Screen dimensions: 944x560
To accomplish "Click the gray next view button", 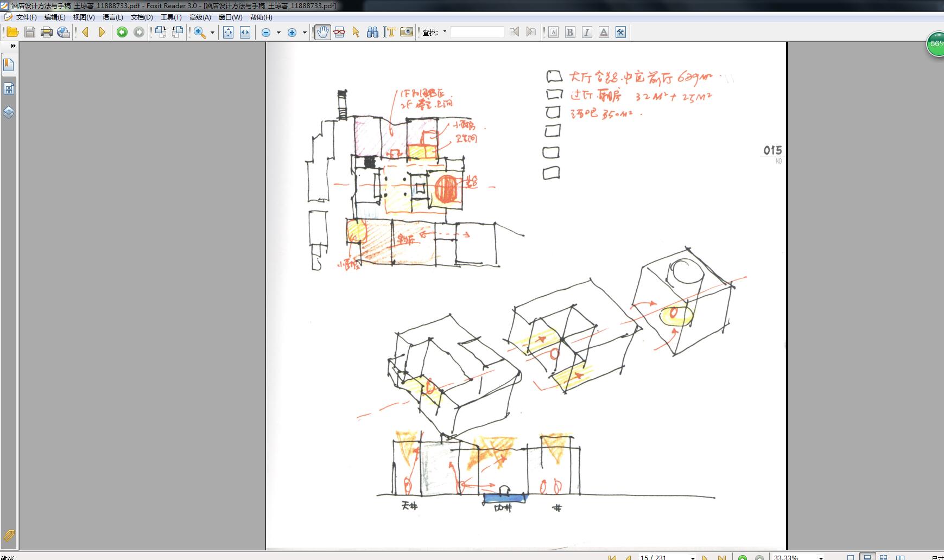I will click(x=139, y=32).
